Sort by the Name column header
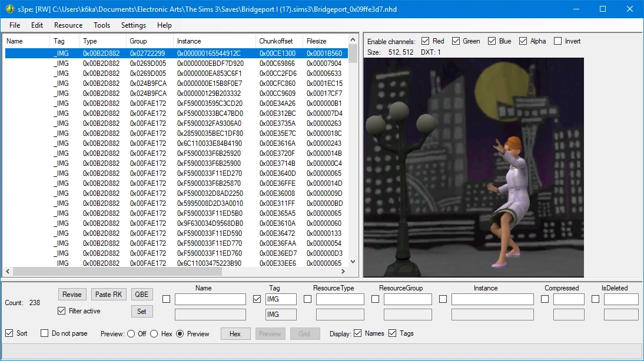Image resolution: width=644 pixels, height=361 pixels. click(26, 41)
